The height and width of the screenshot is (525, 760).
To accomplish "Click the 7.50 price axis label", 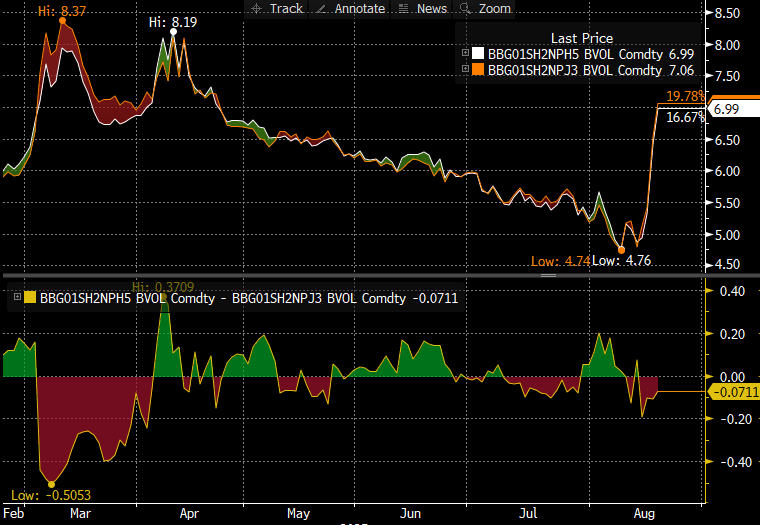I will [728, 76].
